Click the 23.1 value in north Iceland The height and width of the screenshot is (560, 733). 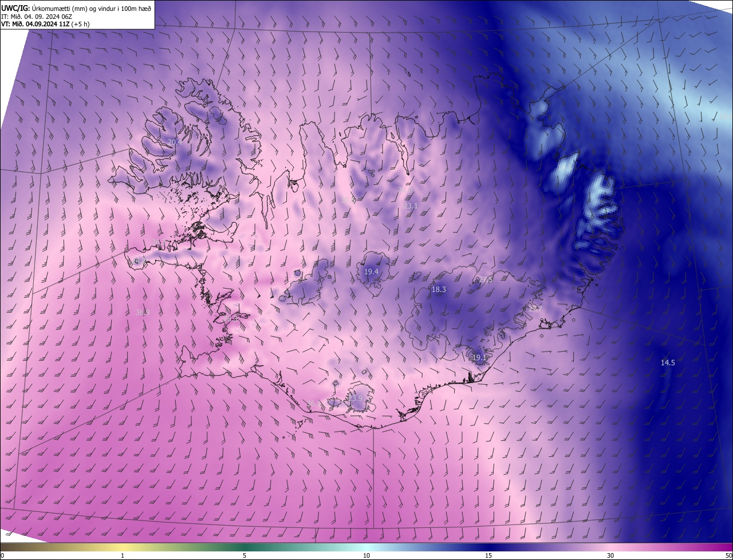[411, 206]
